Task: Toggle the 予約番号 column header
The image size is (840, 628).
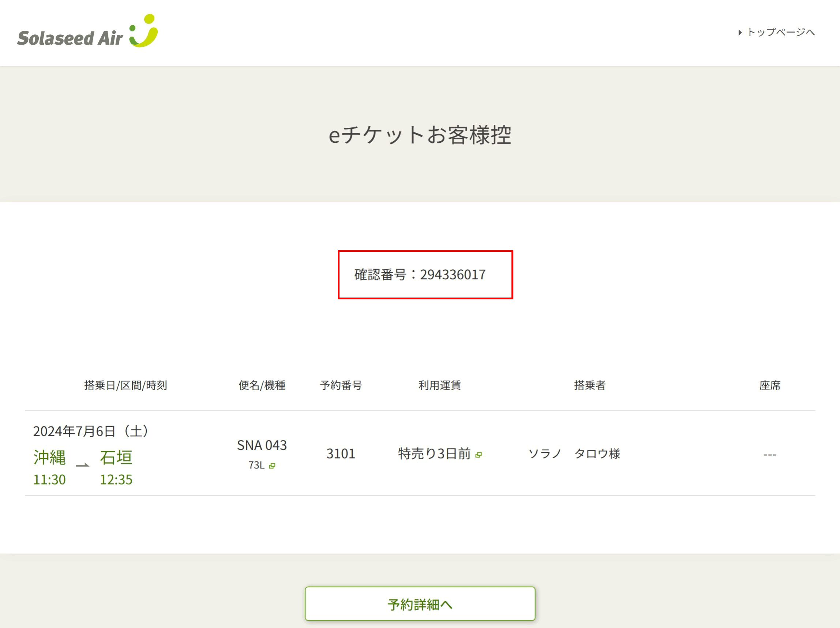Action: click(x=341, y=385)
